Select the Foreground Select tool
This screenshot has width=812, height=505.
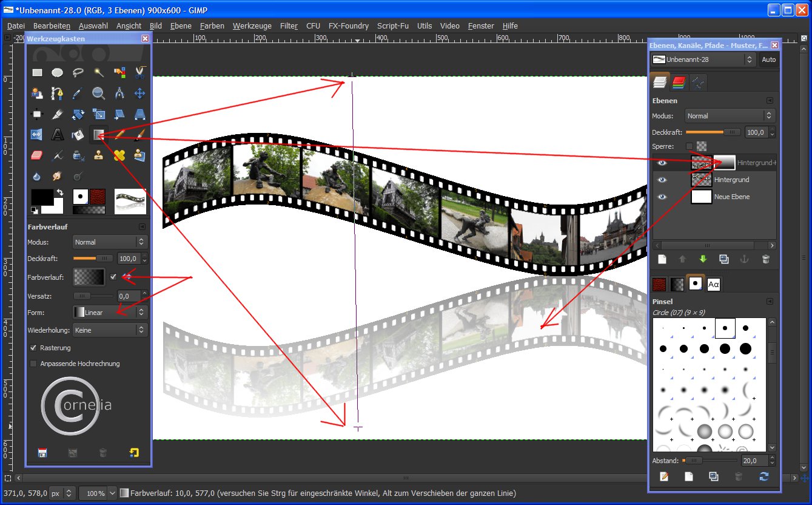click(x=37, y=93)
